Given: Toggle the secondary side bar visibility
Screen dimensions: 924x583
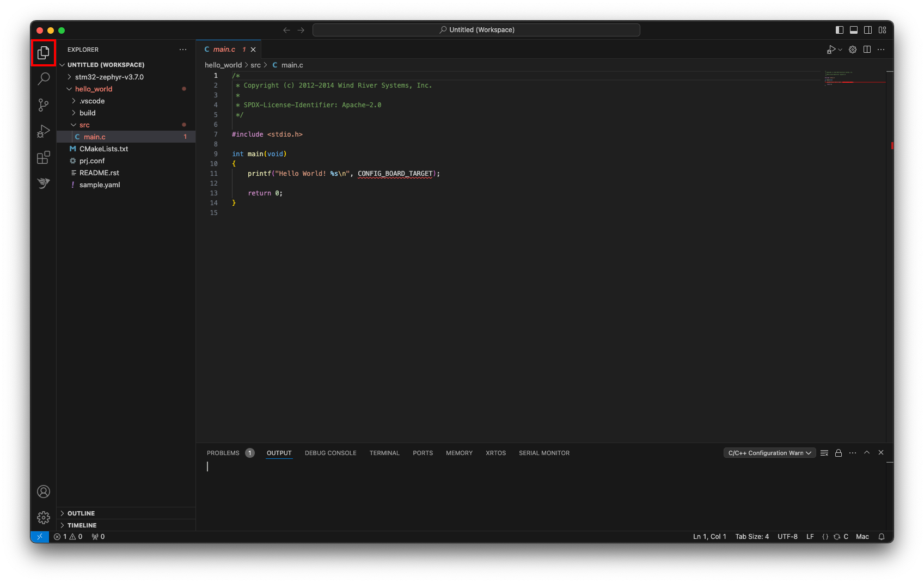Looking at the screenshot, I should pos(868,30).
